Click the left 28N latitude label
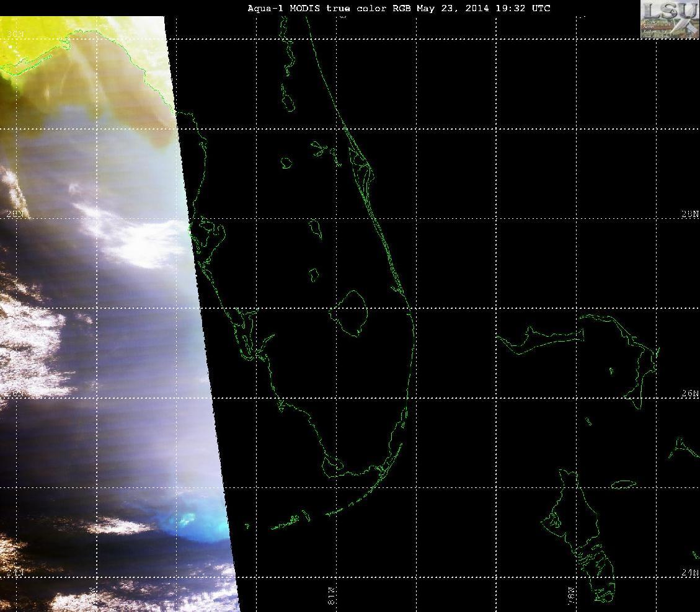The height and width of the screenshot is (612, 700). 14,214
